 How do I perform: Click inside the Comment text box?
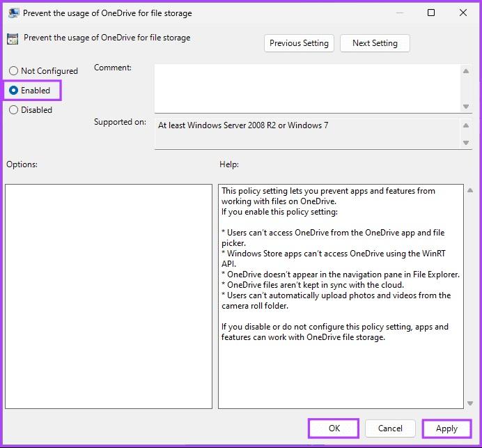(x=307, y=88)
